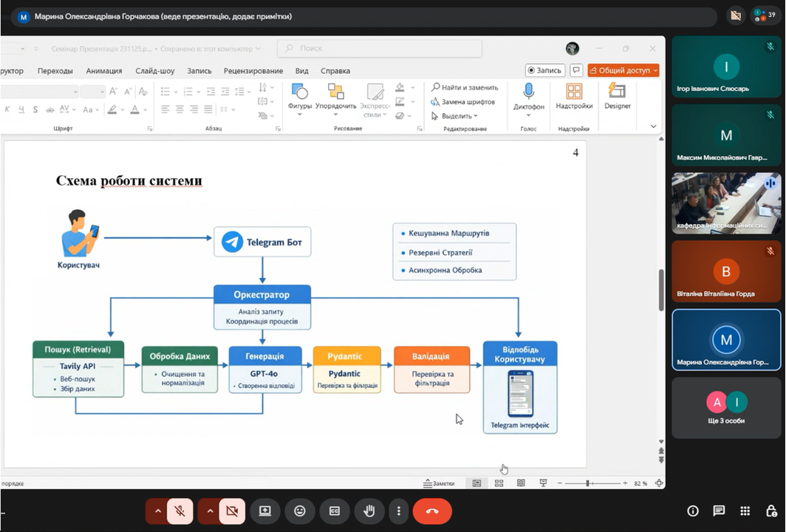The width and height of the screenshot is (786, 532).
Task: Toggle closed captions
Action: coord(334,511)
